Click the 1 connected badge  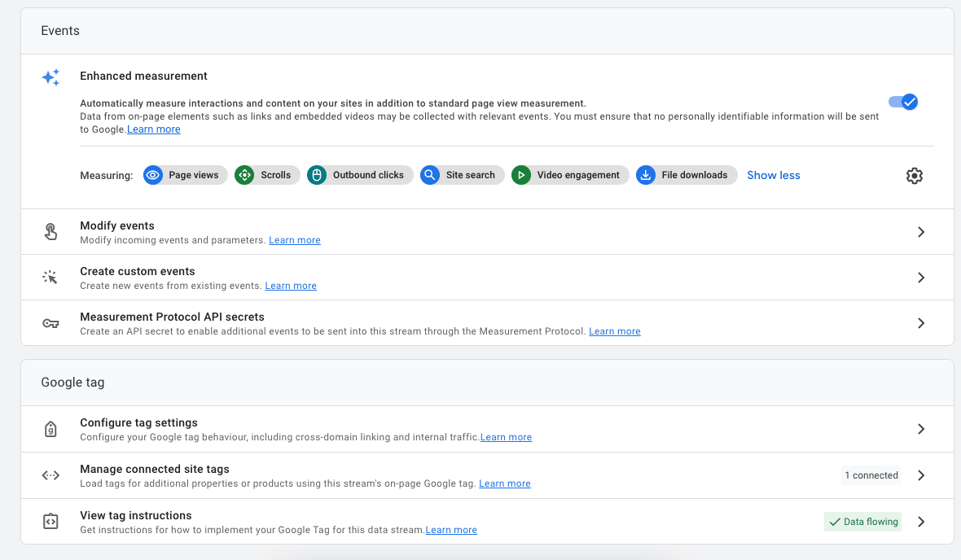871,475
